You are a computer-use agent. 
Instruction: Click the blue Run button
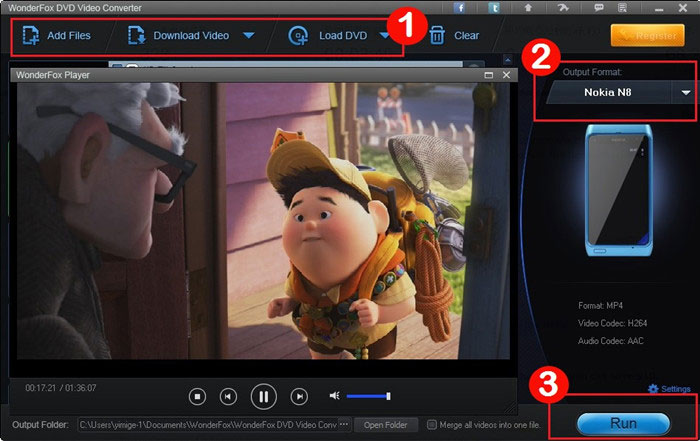(624, 423)
